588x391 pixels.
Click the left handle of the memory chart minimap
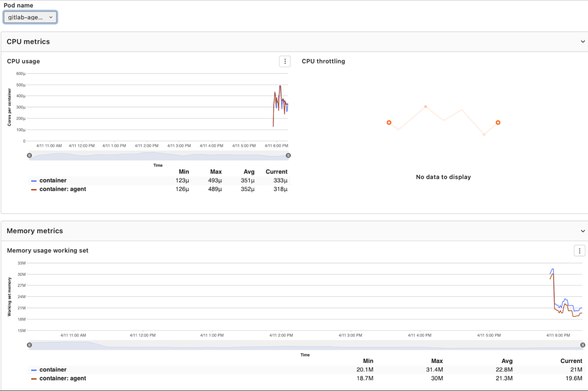29,345
